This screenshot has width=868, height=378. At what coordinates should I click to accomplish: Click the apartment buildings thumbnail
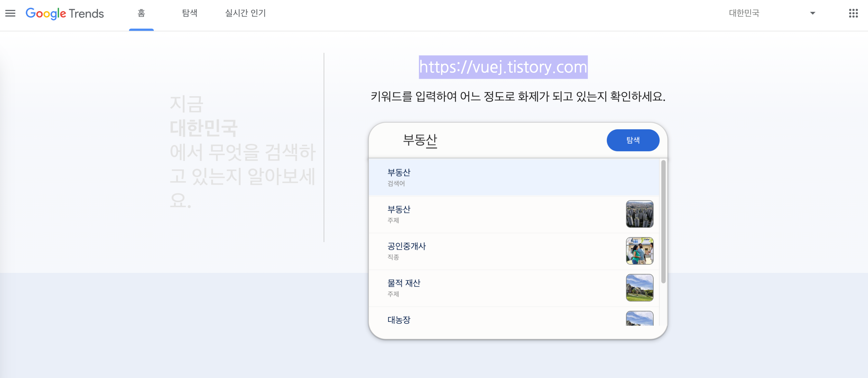[x=639, y=214]
